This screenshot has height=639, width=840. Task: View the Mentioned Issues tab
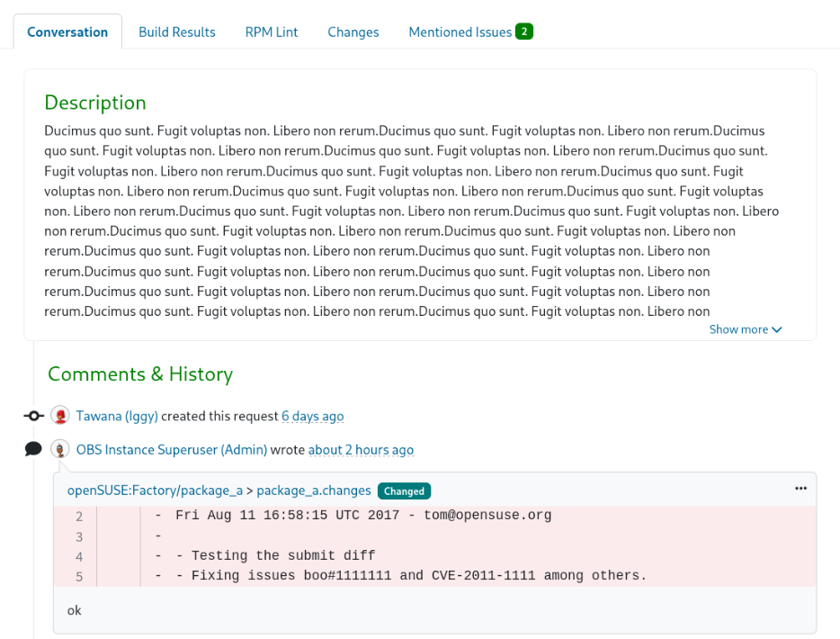point(460,32)
